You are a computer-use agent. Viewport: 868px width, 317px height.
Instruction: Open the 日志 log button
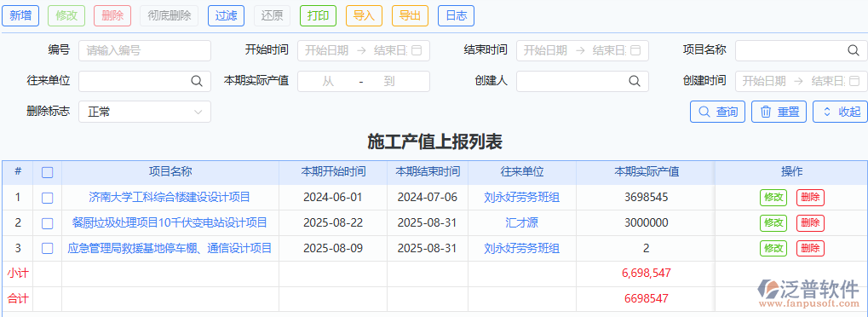456,15
